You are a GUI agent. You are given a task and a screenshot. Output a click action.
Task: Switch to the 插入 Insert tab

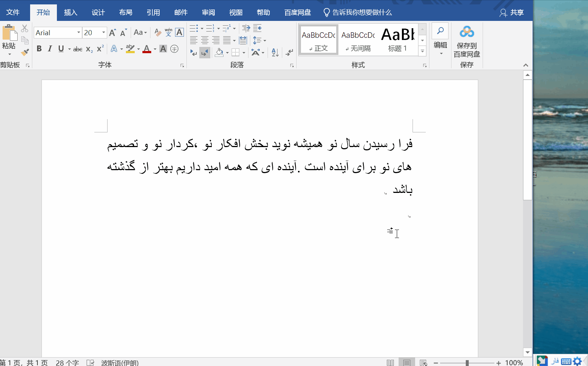tap(70, 12)
